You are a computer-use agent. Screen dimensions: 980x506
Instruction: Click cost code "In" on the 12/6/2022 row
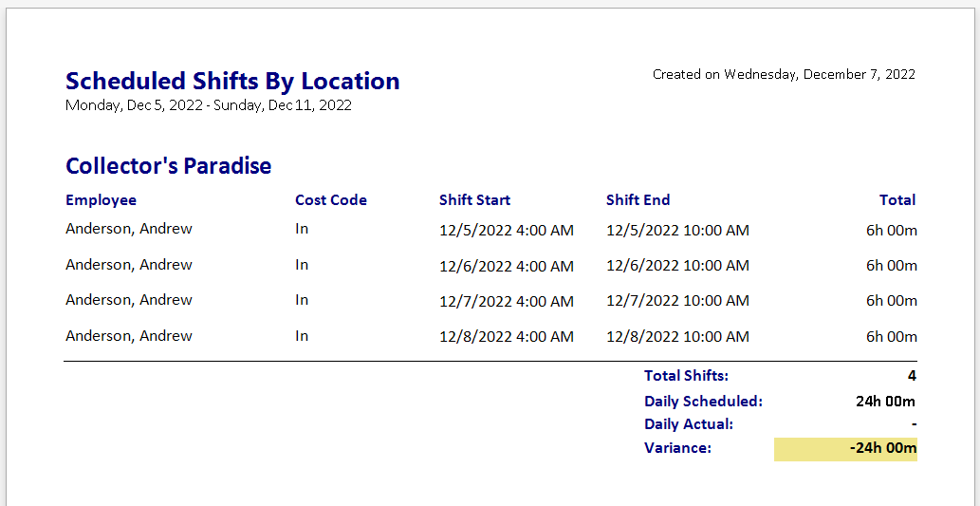302,265
